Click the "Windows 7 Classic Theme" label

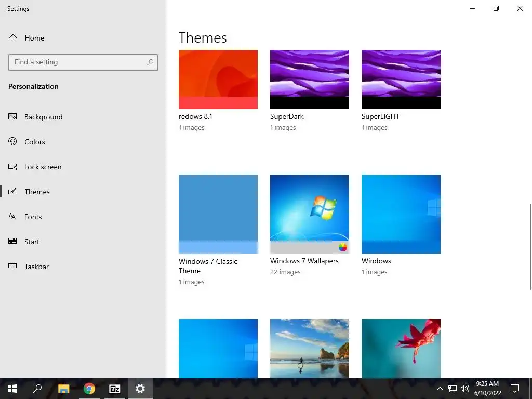point(208,266)
